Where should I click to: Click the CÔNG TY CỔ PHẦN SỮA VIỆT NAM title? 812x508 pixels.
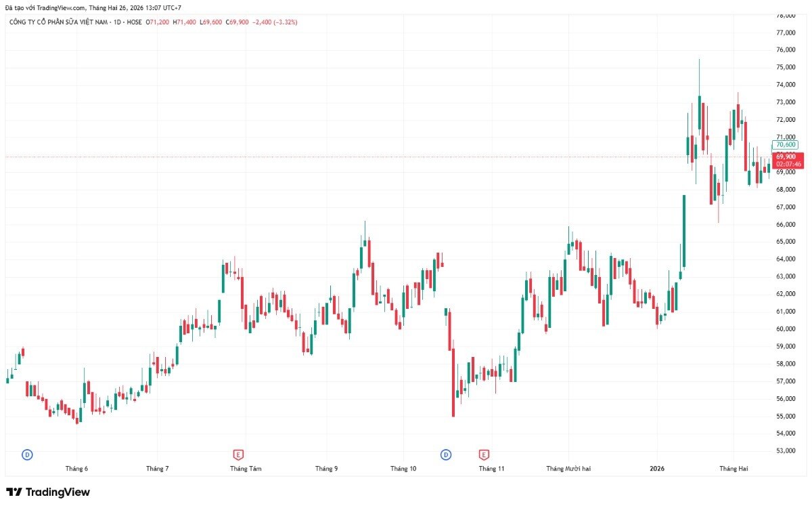click(x=56, y=22)
